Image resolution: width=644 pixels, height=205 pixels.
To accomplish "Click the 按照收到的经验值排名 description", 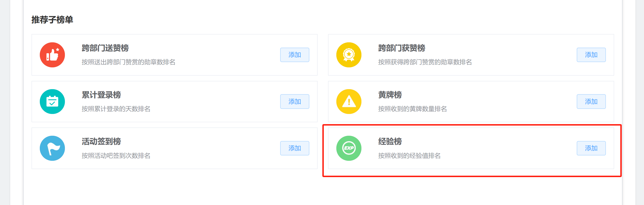I will pos(409,156).
